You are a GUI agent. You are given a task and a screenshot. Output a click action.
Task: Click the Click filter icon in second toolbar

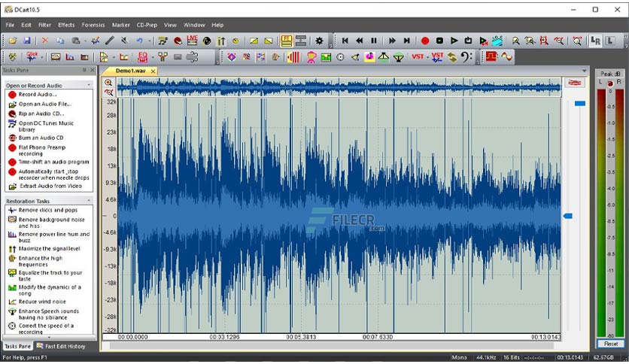[32, 57]
